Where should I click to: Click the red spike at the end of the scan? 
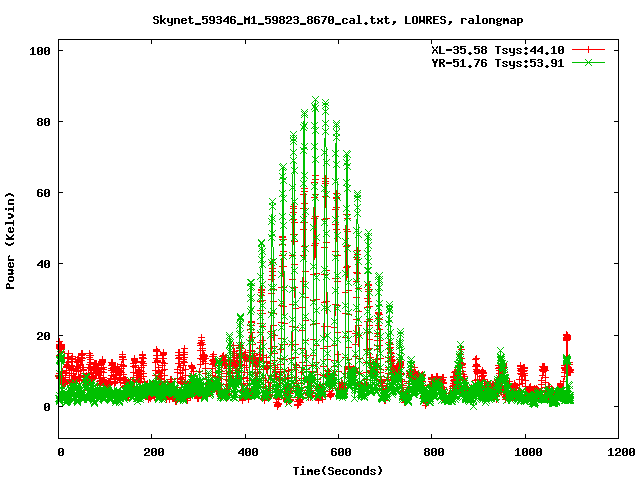(567, 337)
